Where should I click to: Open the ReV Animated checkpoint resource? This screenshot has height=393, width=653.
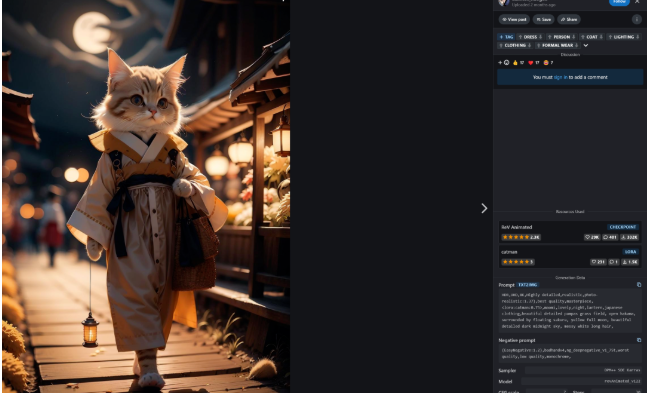(x=570, y=232)
